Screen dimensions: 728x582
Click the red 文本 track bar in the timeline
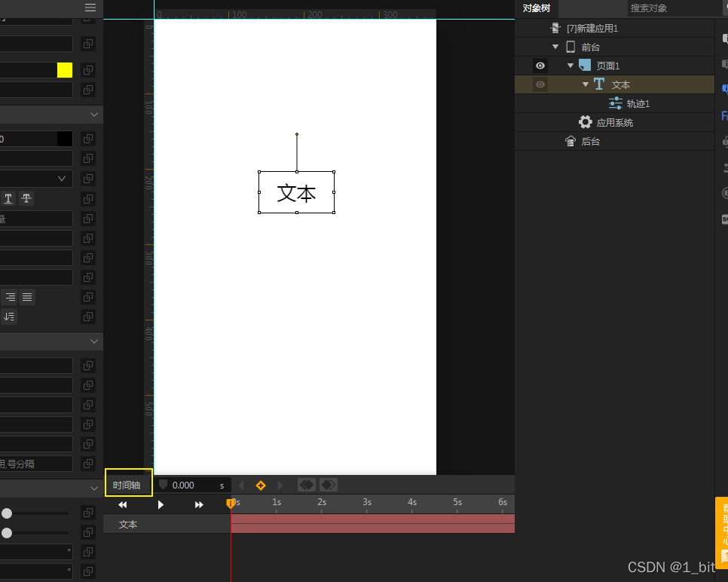click(373, 523)
